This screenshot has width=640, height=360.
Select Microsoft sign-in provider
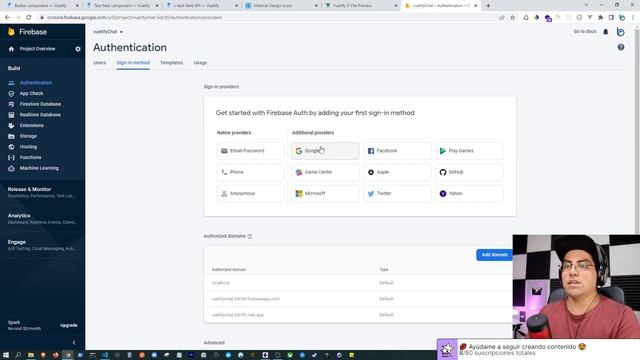click(325, 193)
